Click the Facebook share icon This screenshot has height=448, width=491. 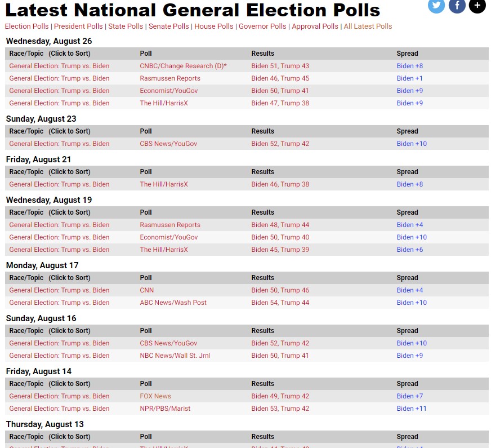[x=457, y=5]
